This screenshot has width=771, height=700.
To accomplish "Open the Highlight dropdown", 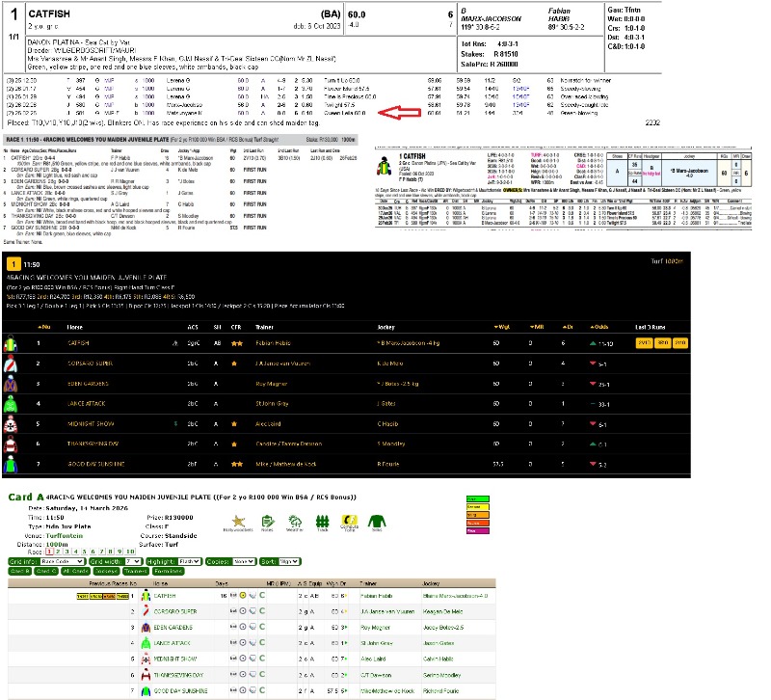I will [189, 560].
